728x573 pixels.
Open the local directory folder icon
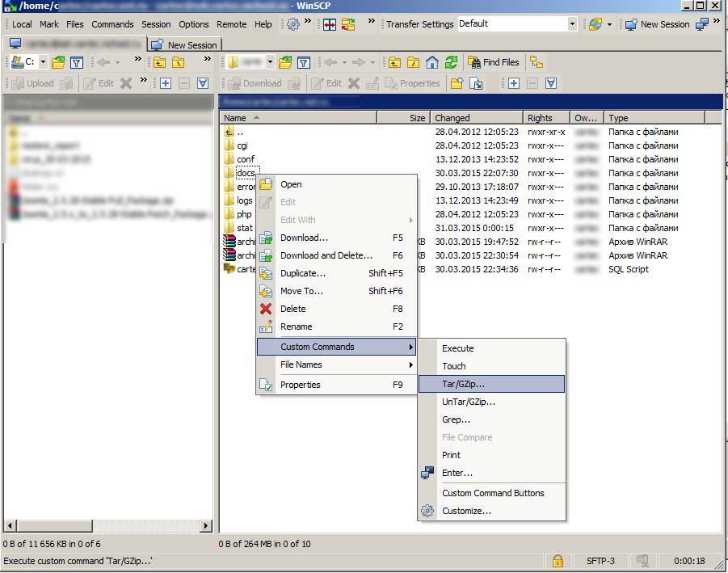(x=58, y=62)
